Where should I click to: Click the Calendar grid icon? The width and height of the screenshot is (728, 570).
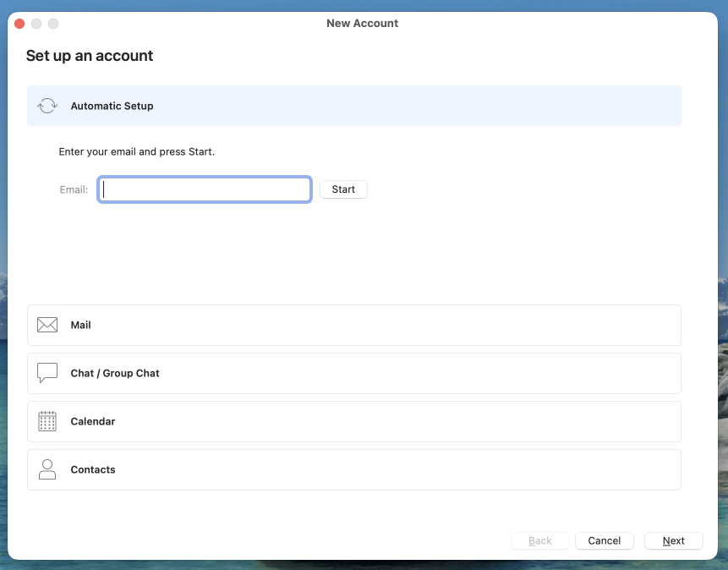[x=47, y=421]
